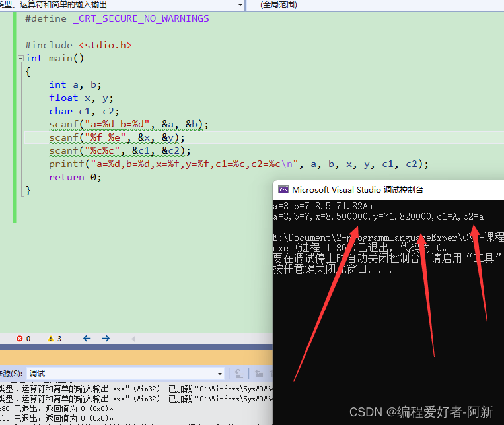
Task: Click the clear output toolbar icon
Action: [x=239, y=374]
